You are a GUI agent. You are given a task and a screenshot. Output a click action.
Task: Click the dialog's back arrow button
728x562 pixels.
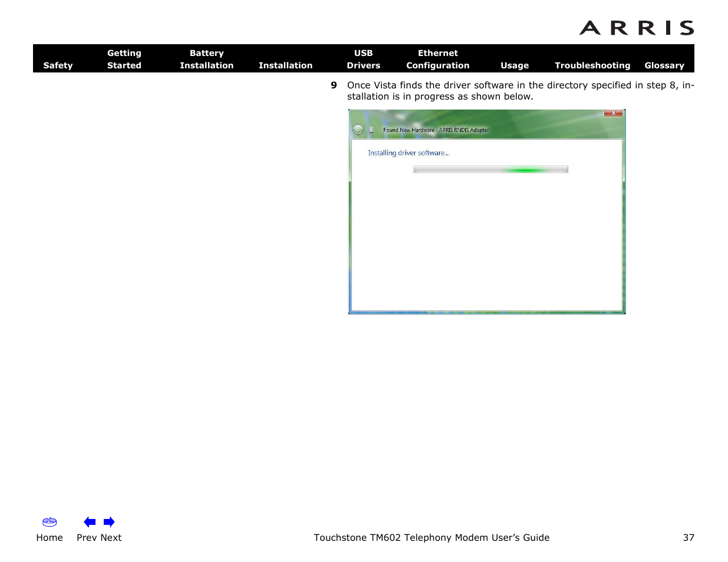[x=358, y=130]
